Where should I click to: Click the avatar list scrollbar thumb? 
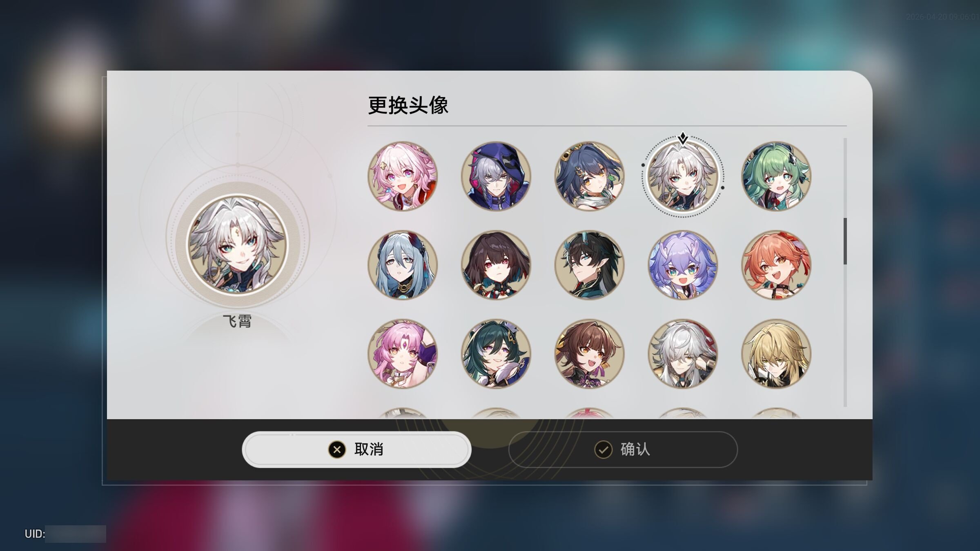click(845, 241)
